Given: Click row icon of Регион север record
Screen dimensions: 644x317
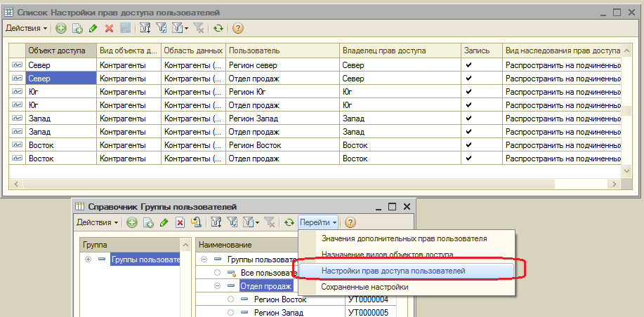Looking at the screenshot, I should [18, 65].
